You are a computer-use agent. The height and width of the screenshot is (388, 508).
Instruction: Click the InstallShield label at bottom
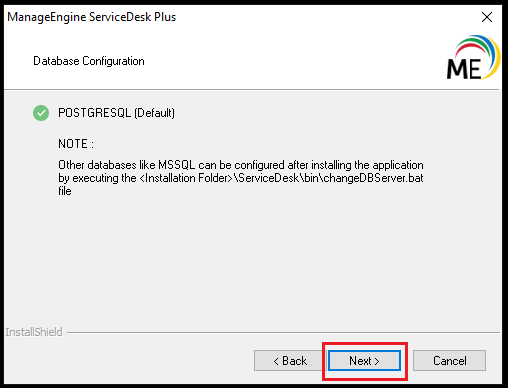point(34,332)
